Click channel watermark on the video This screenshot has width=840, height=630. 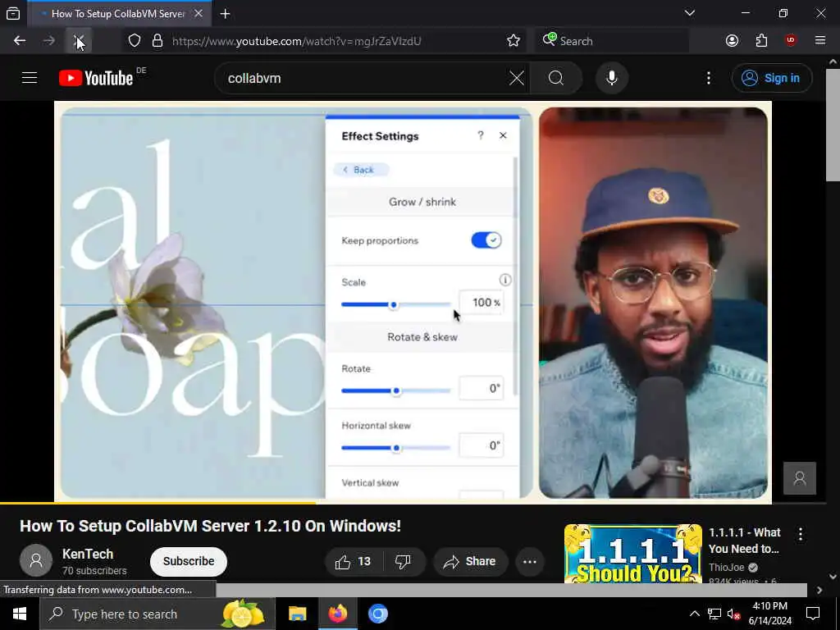pyautogui.click(x=799, y=478)
